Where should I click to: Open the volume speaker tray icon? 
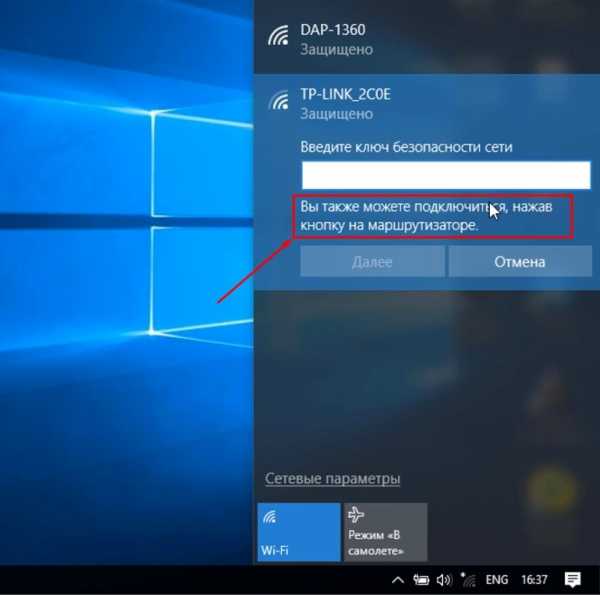444,580
